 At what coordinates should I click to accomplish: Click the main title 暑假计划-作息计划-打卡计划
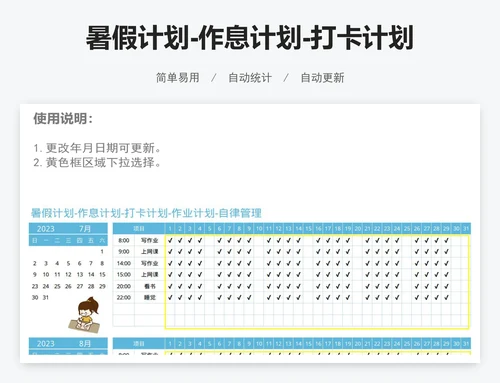250,38
